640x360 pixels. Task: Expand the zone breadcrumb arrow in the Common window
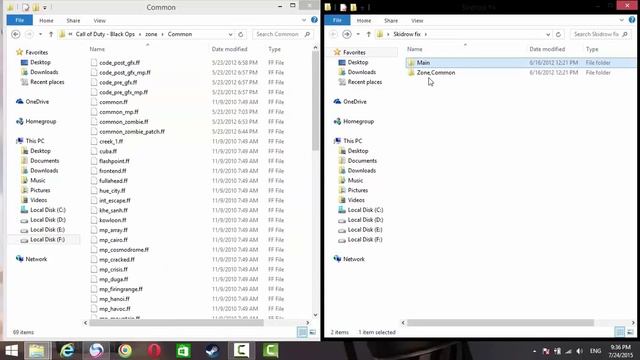(x=162, y=34)
